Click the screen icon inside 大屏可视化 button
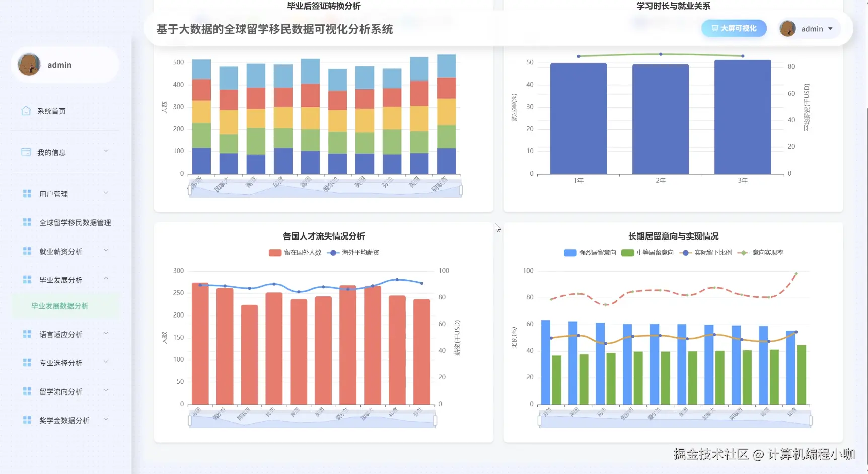Viewport: 868px width, 474px height. click(x=715, y=28)
